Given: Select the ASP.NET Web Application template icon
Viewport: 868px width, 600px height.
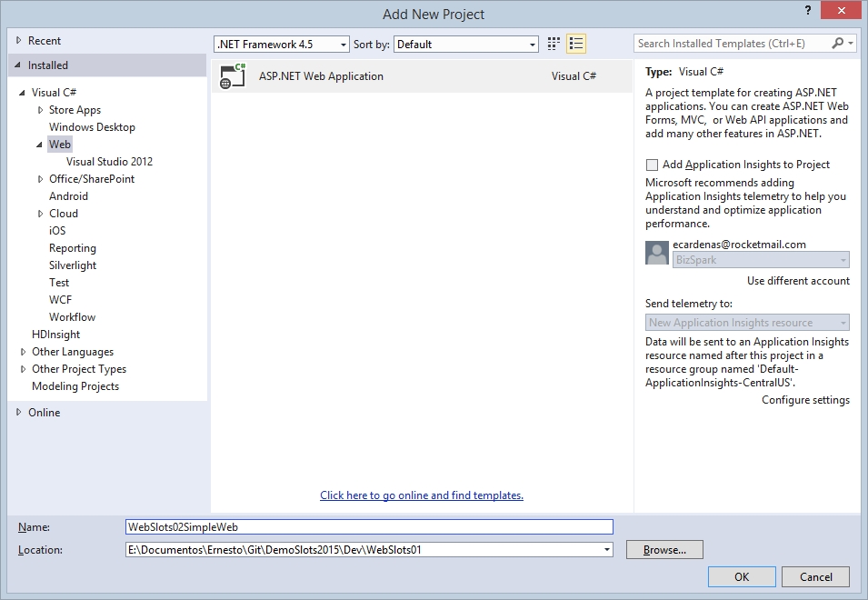Looking at the screenshot, I should (233, 76).
